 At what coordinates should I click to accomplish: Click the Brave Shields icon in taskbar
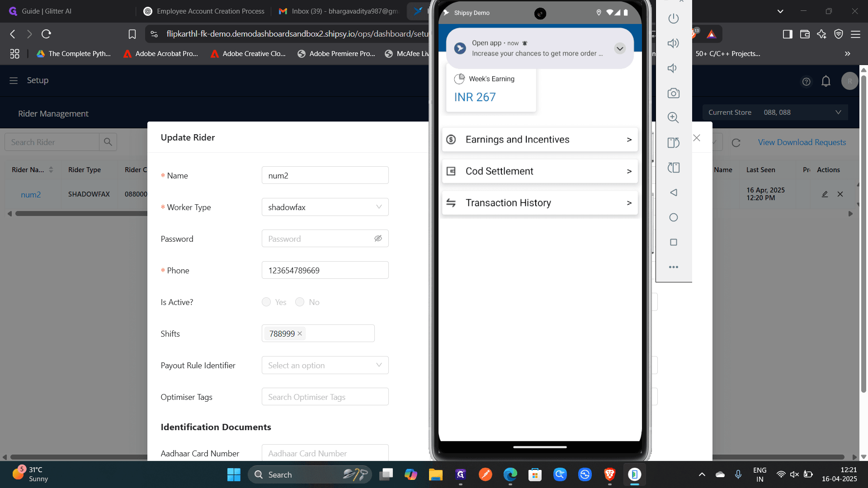[x=609, y=474]
